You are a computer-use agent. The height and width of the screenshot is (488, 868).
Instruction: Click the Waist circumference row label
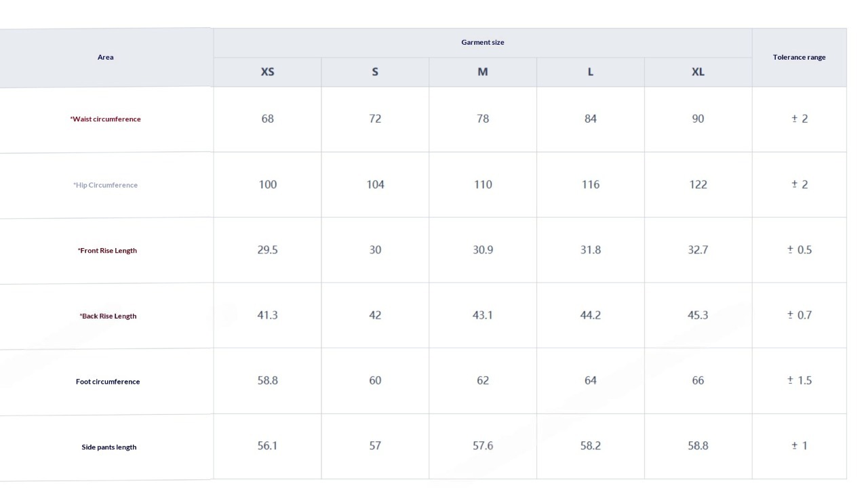coord(106,119)
